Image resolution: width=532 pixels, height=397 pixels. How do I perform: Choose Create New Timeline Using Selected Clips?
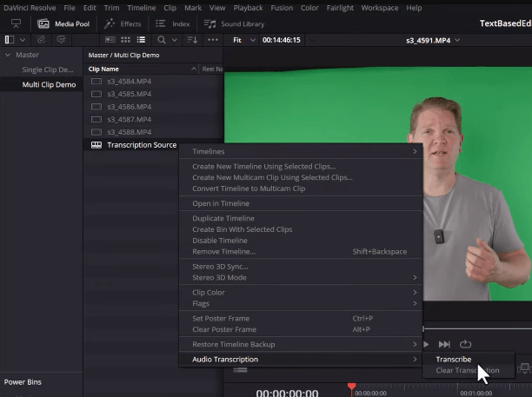pos(301,167)
